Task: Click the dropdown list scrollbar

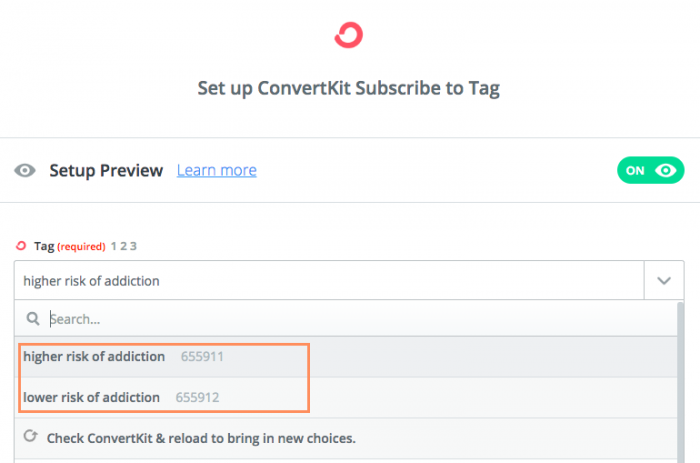Action: [680, 380]
